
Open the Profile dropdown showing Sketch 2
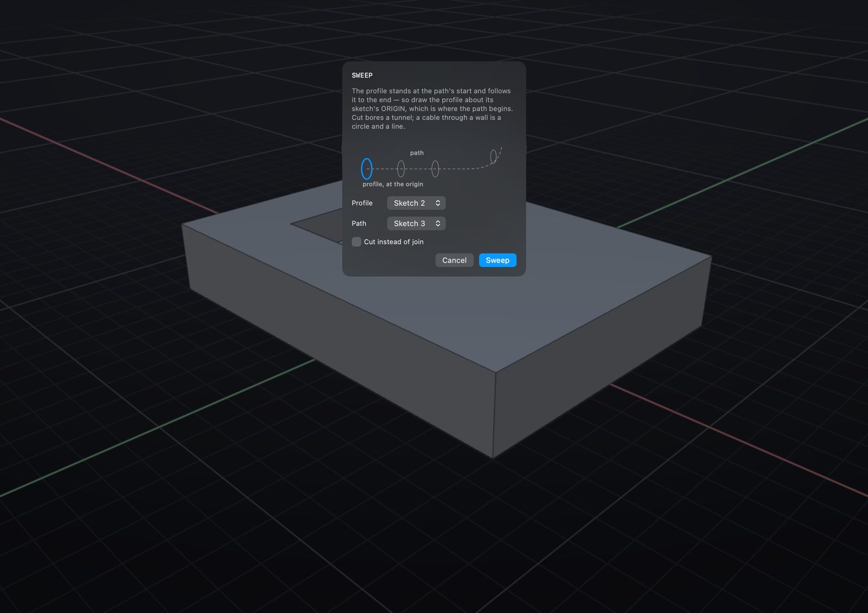pyautogui.click(x=416, y=203)
